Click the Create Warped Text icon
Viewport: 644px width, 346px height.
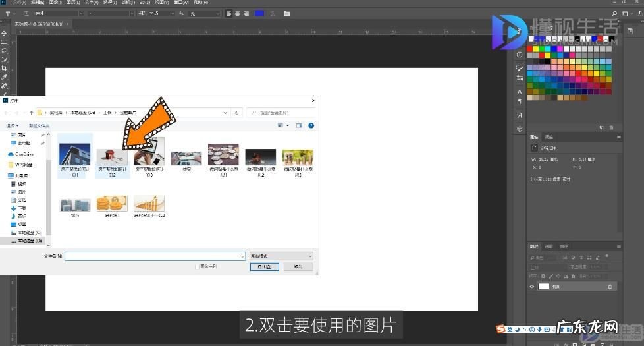273,14
